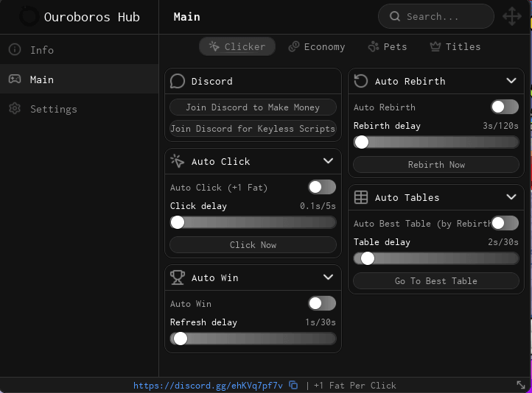532x393 pixels.
Task: Click the Main page title in header
Action: coord(186,17)
